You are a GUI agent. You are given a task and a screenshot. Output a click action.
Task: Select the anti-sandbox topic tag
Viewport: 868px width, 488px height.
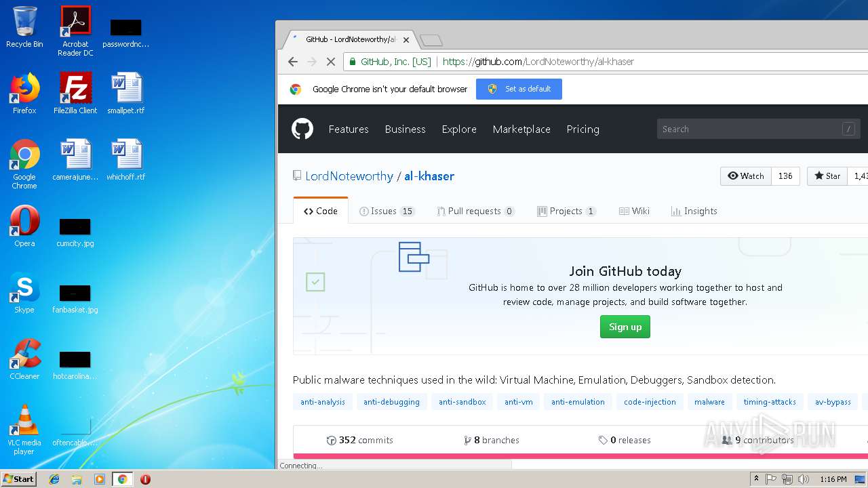[462, 402]
